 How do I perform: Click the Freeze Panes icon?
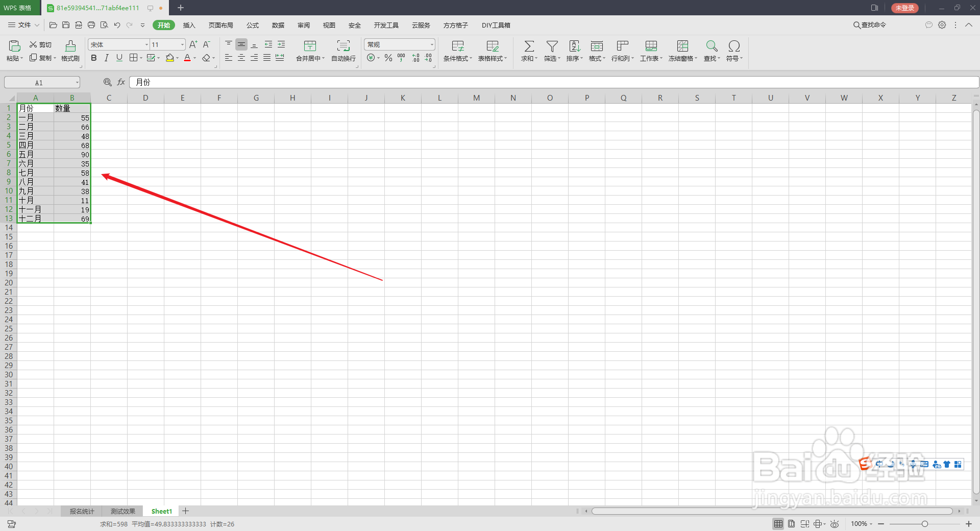point(682,46)
